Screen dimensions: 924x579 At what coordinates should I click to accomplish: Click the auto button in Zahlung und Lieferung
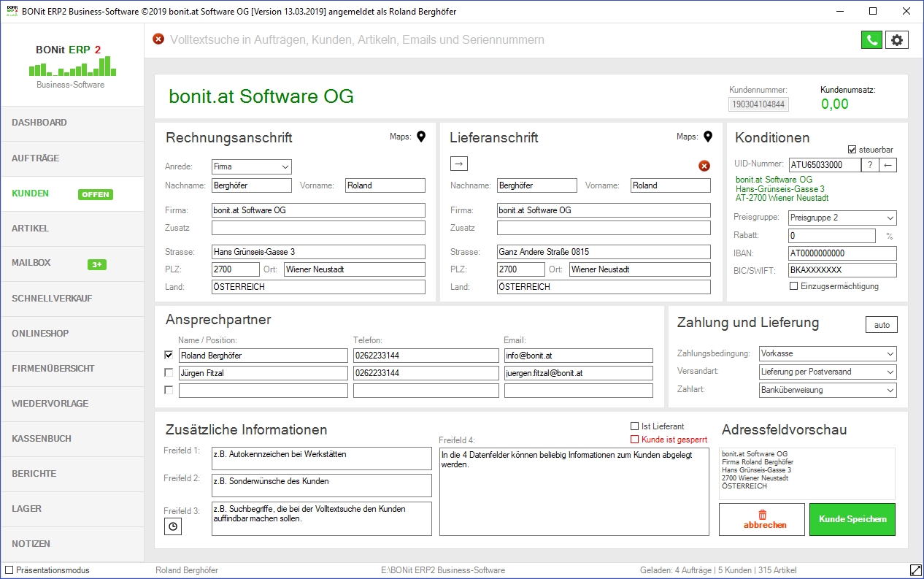(x=882, y=325)
